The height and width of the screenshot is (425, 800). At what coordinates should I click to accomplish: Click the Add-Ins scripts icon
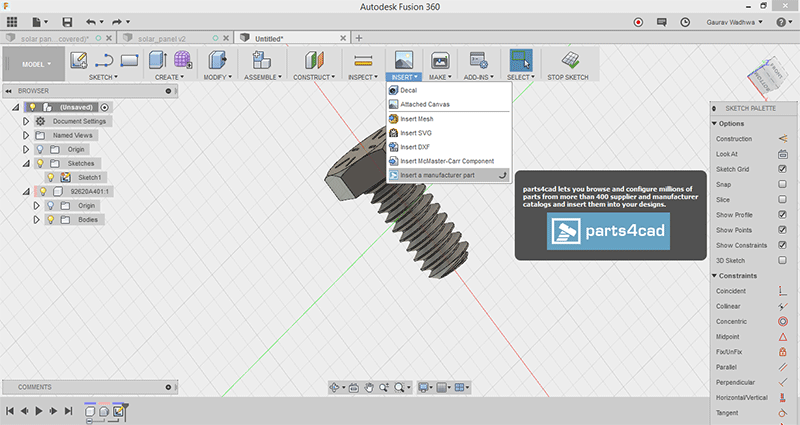(x=479, y=60)
